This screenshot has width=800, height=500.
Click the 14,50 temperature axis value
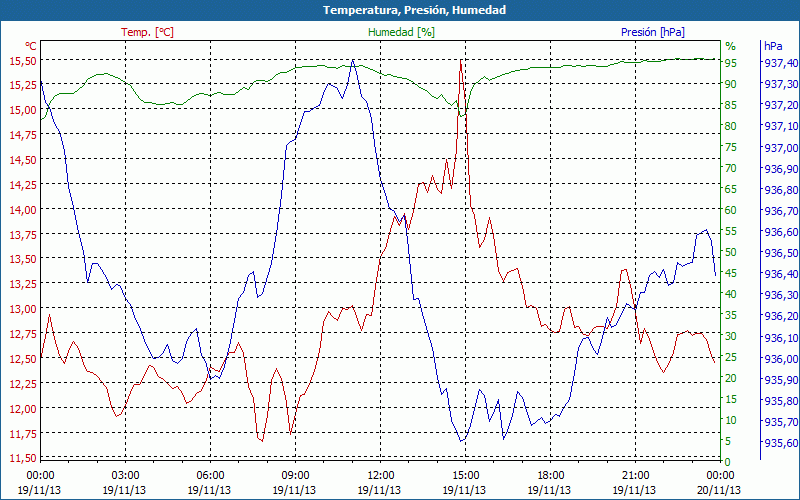(x=23, y=160)
